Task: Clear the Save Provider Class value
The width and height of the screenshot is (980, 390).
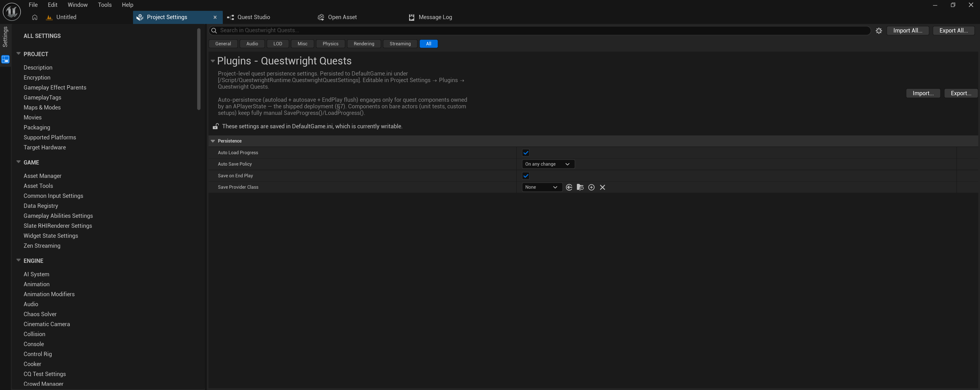Action: (x=602, y=187)
